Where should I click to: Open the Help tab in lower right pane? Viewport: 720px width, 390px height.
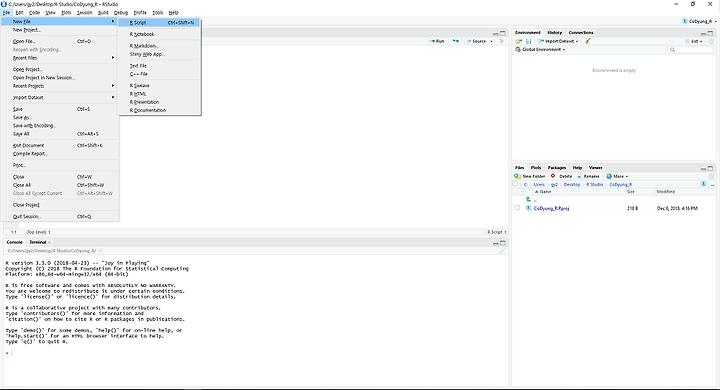pos(577,168)
